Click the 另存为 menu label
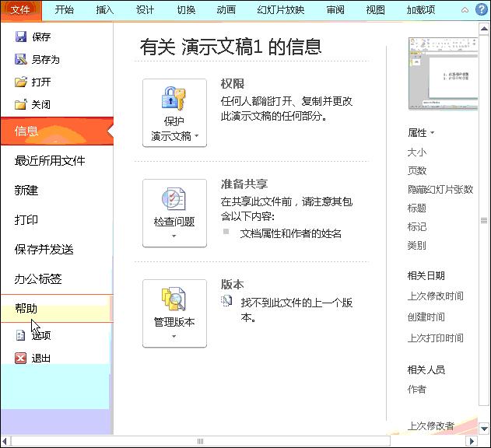 (46, 59)
